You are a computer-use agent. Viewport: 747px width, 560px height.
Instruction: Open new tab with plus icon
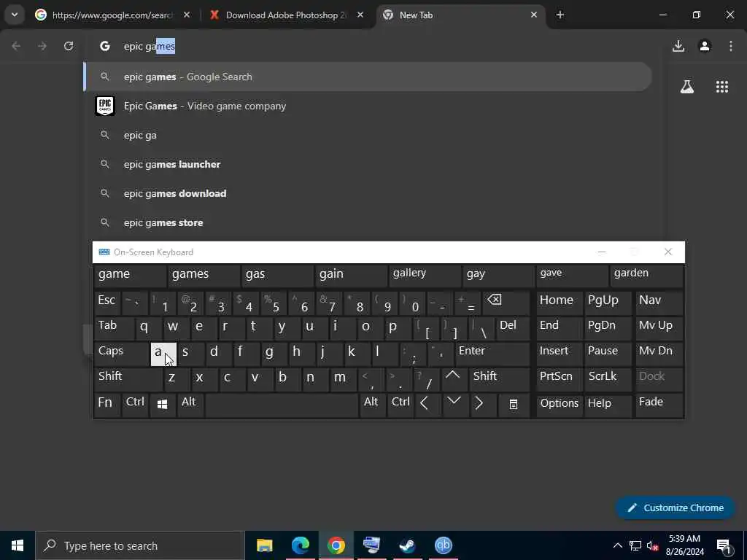[560, 15]
